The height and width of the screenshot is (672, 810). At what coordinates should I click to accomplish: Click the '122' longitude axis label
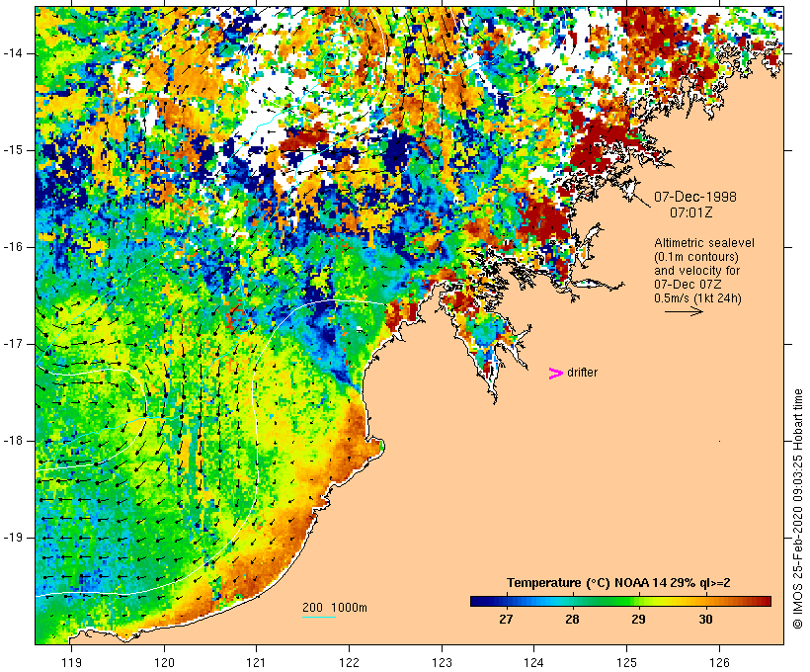coord(350,662)
